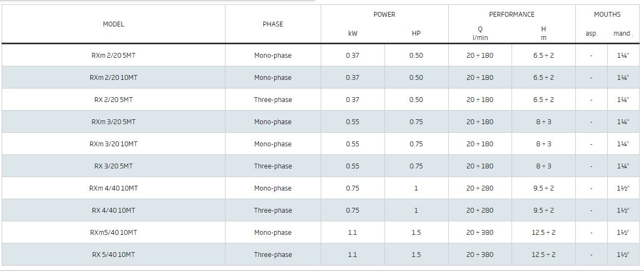Select model RXm 3/20 5MT cell
This screenshot has width=644, height=271.
tap(114, 122)
